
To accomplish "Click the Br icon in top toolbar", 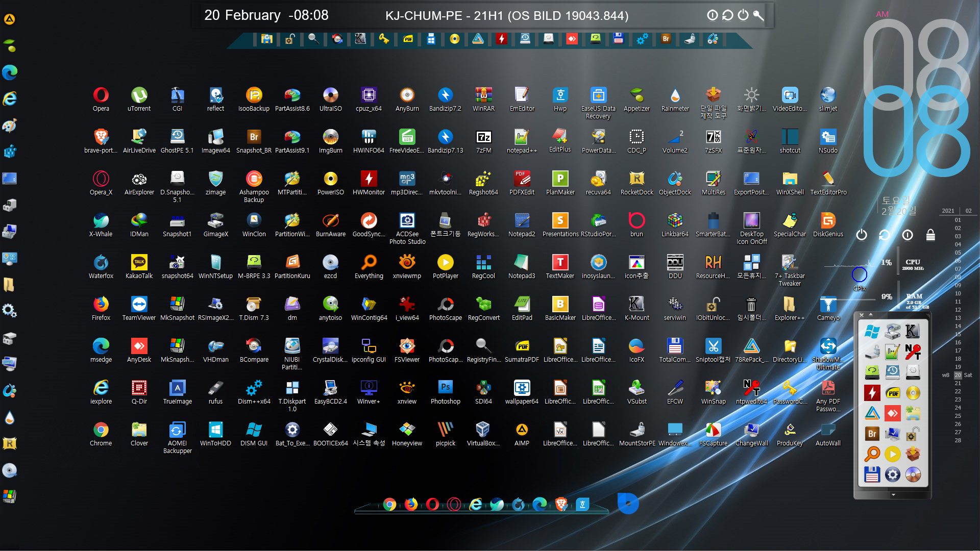I will [666, 39].
